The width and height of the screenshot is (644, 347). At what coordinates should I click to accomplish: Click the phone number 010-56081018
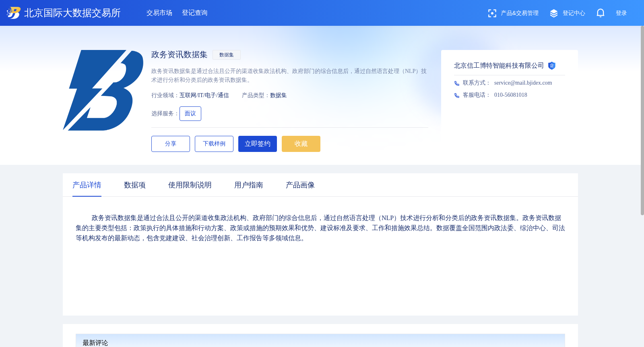point(511,95)
